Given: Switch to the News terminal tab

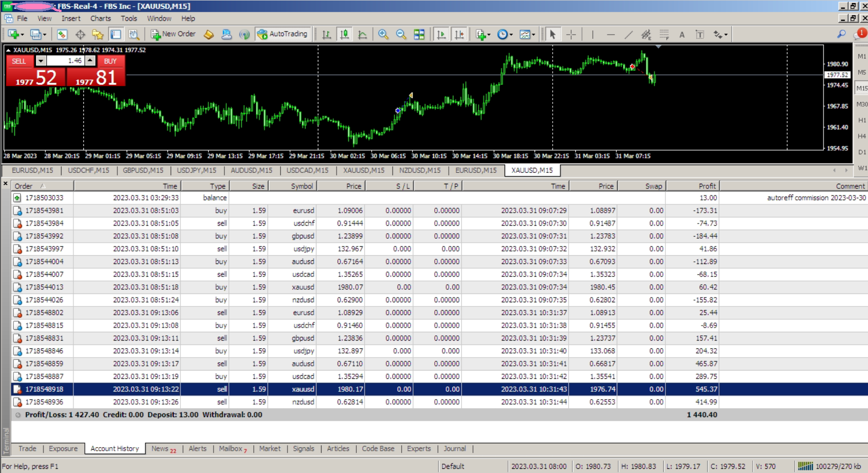Looking at the screenshot, I should click(x=163, y=449).
